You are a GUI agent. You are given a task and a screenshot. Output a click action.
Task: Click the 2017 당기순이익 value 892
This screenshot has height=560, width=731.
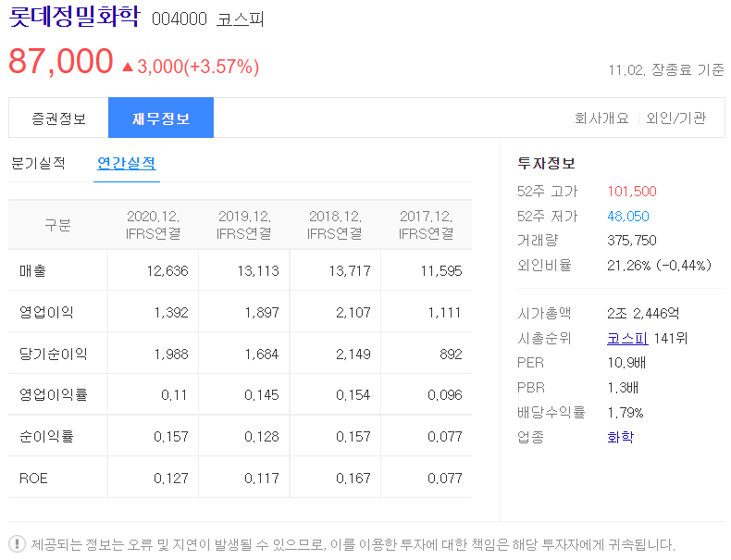tap(451, 354)
